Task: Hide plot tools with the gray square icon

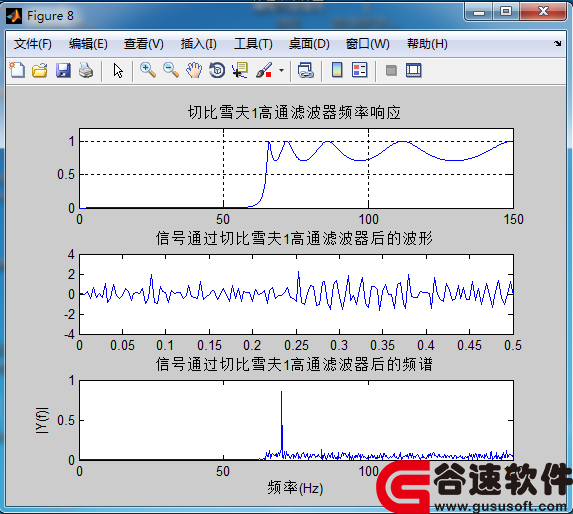Action: click(x=391, y=70)
